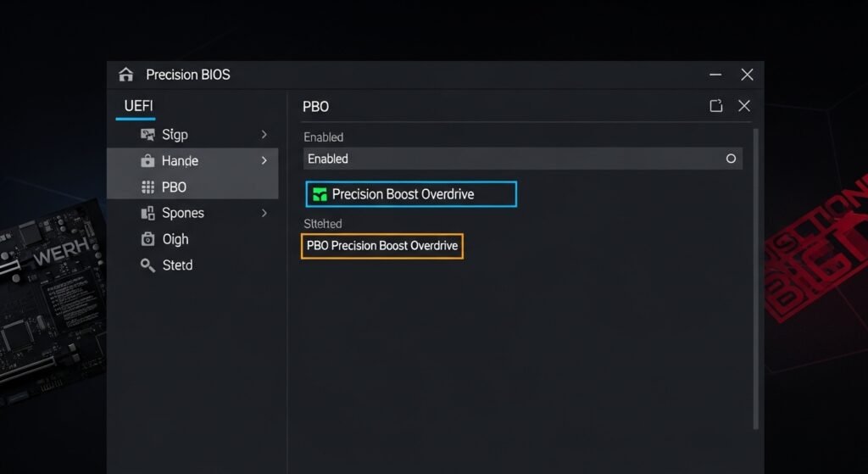
Task: Click the Sigp sidebar icon
Action: [147, 135]
